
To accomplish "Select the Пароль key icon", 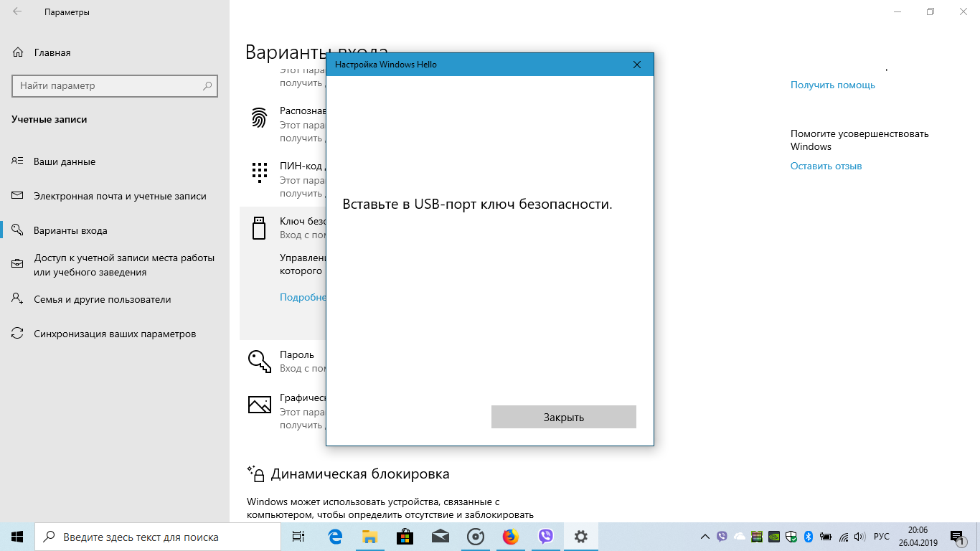I will [x=259, y=361].
